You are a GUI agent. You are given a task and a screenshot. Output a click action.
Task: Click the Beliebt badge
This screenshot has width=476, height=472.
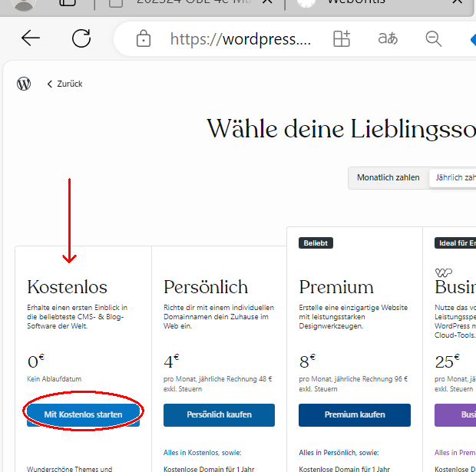coord(316,243)
